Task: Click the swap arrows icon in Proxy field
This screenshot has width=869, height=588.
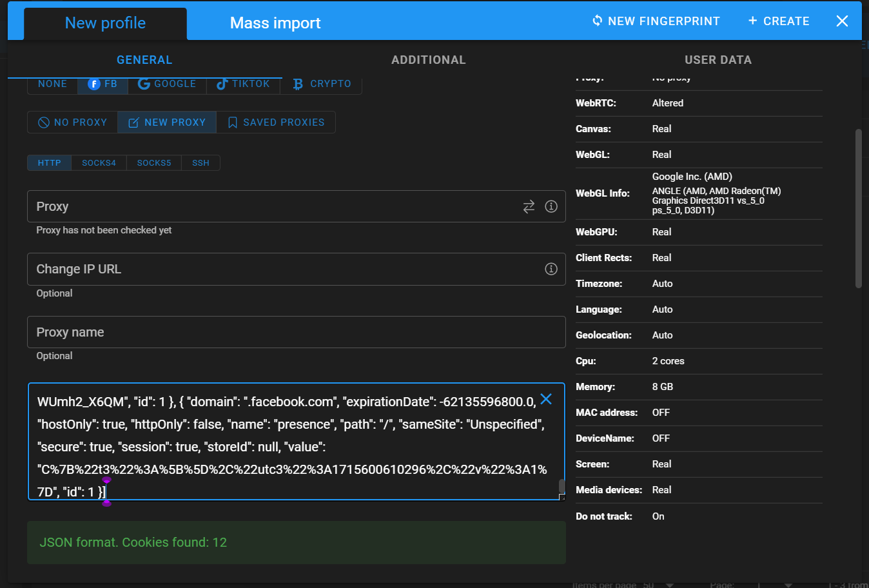Action: [529, 206]
